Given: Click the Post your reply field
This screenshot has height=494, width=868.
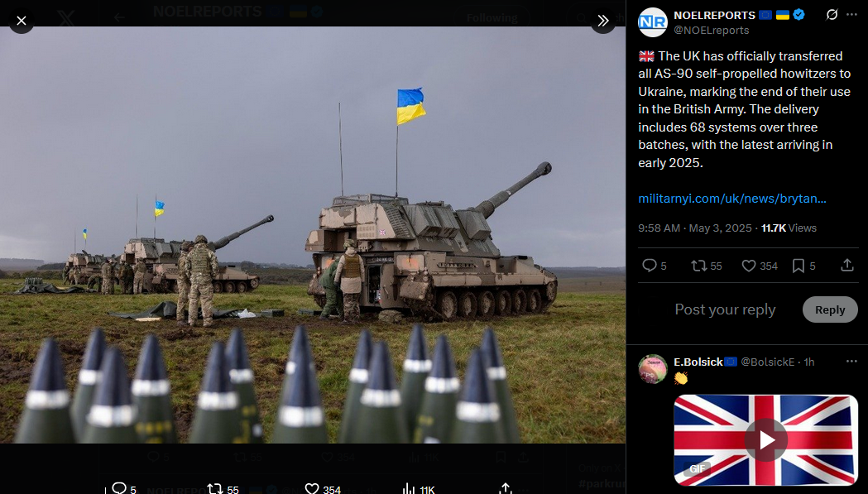Looking at the screenshot, I should [725, 309].
